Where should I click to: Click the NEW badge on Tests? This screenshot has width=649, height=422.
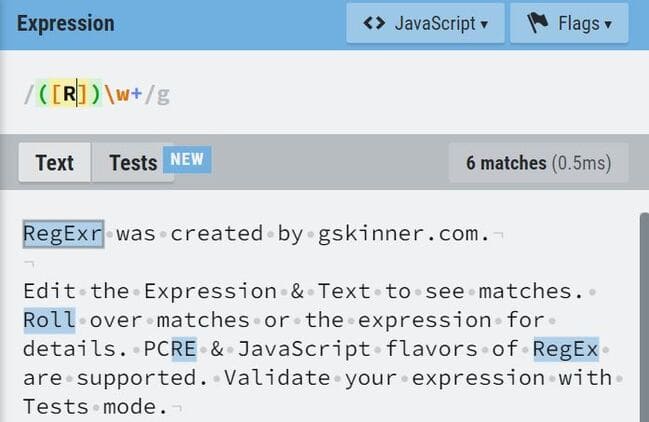pyautogui.click(x=187, y=159)
